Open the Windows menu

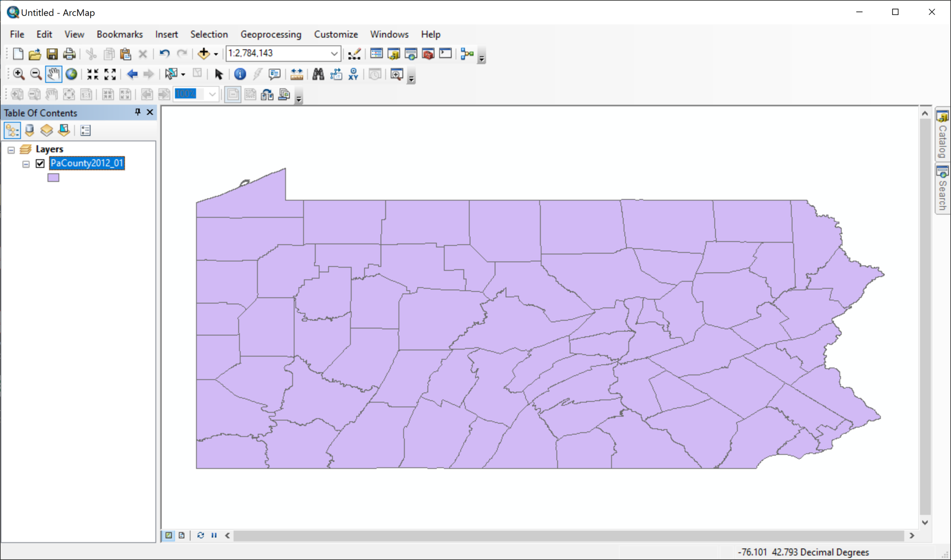389,34
